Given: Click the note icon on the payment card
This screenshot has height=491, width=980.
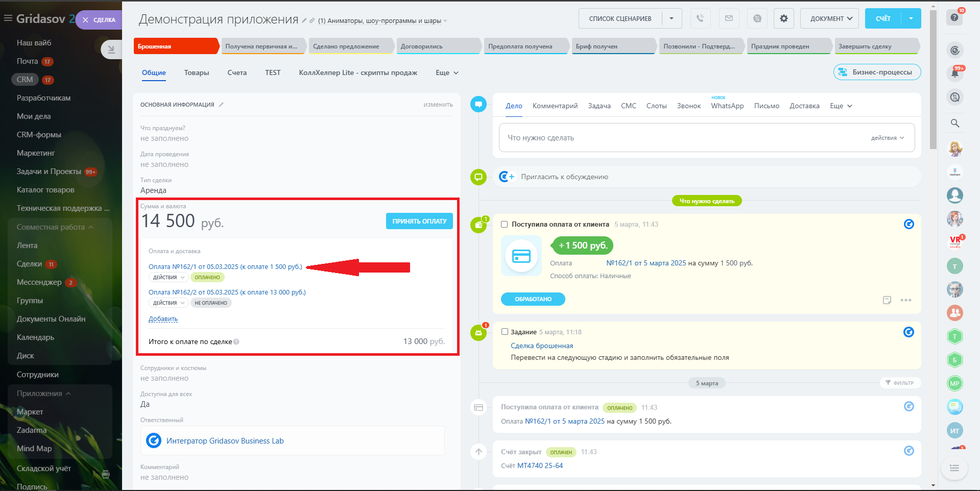Looking at the screenshot, I should [x=887, y=300].
